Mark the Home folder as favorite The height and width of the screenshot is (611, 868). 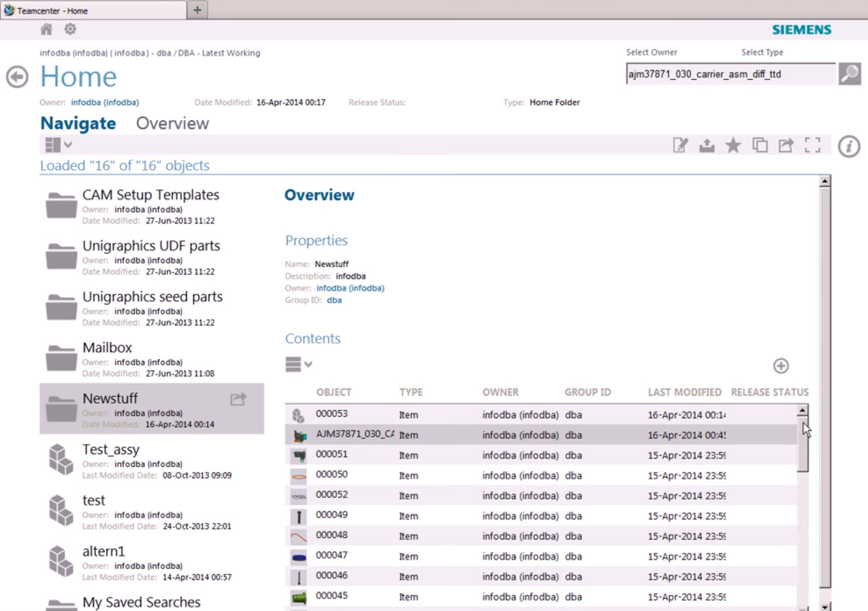tap(733, 145)
